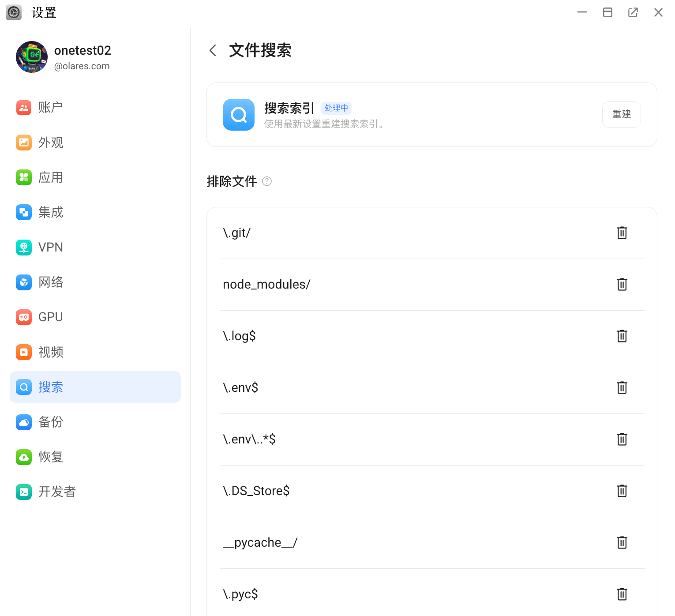Delete the \.DS_Store$ exclusion rule
675x616 pixels.
tap(622, 491)
